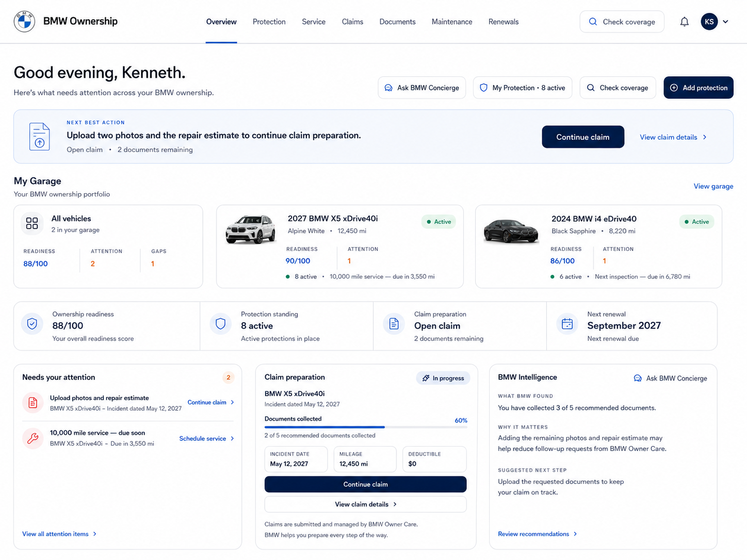Open View claim details link in the banner
This screenshot has height=560, width=747.
(x=673, y=137)
